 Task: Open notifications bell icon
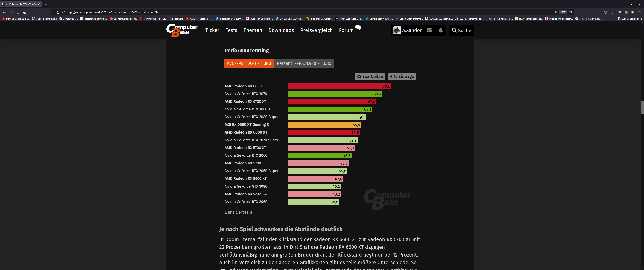pyautogui.click(x=441, y=30)
